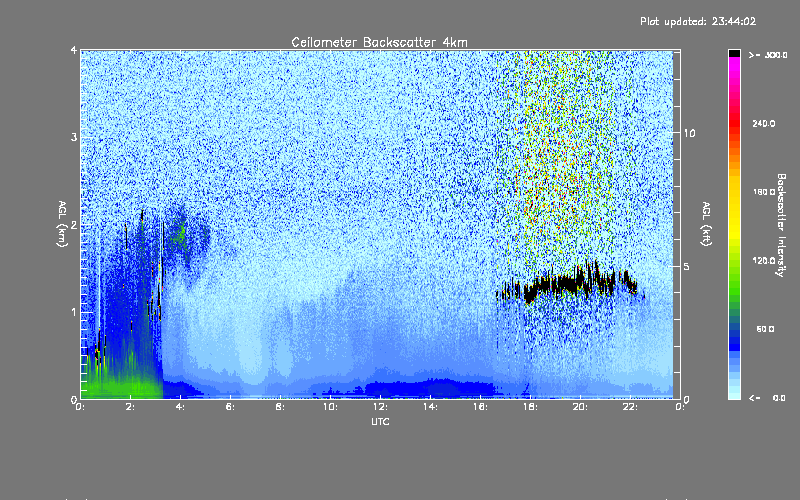Click the '14:' tick on the UTC axis
800x500 pixels.
pos(430,407)
